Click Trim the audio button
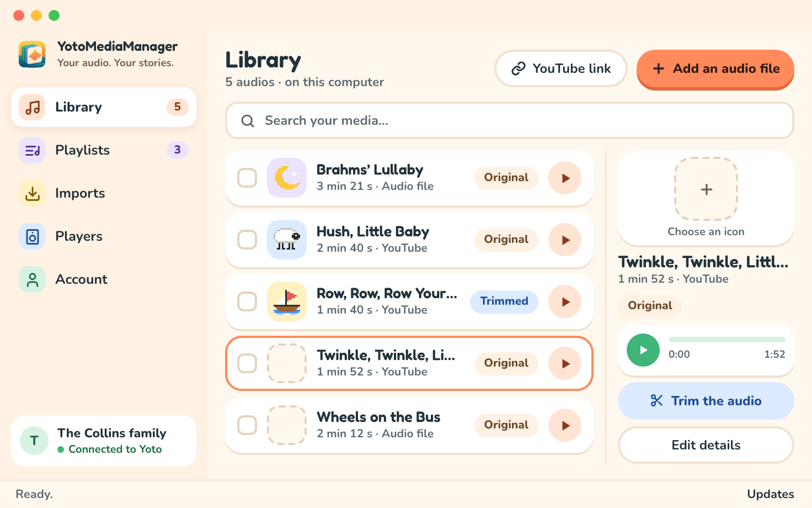This screenshot has width=812, height=508. click(706, 401)
